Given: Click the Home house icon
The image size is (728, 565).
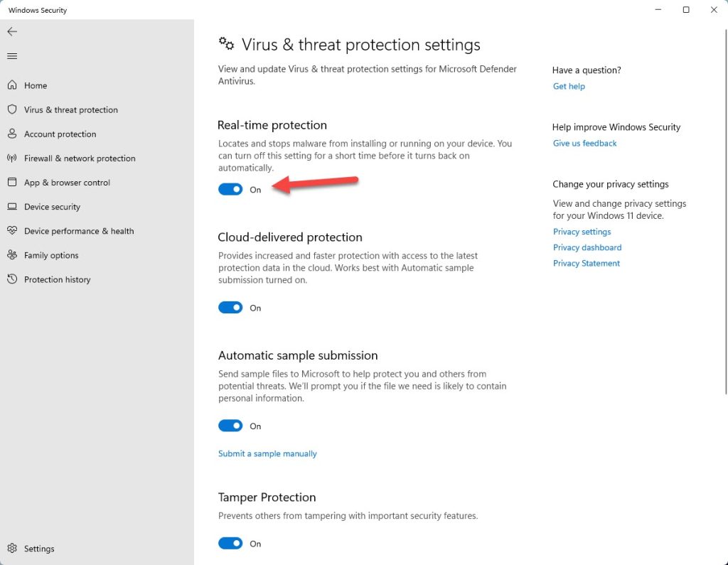Looking at the screenshot, I should coord(12,85).
